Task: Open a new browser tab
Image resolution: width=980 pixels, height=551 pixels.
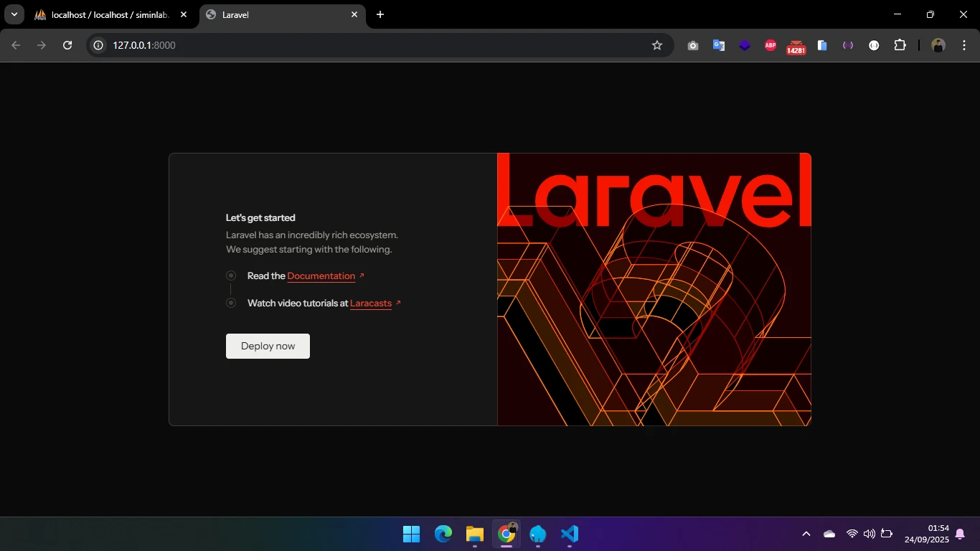Action: click(x=380, y=14)
